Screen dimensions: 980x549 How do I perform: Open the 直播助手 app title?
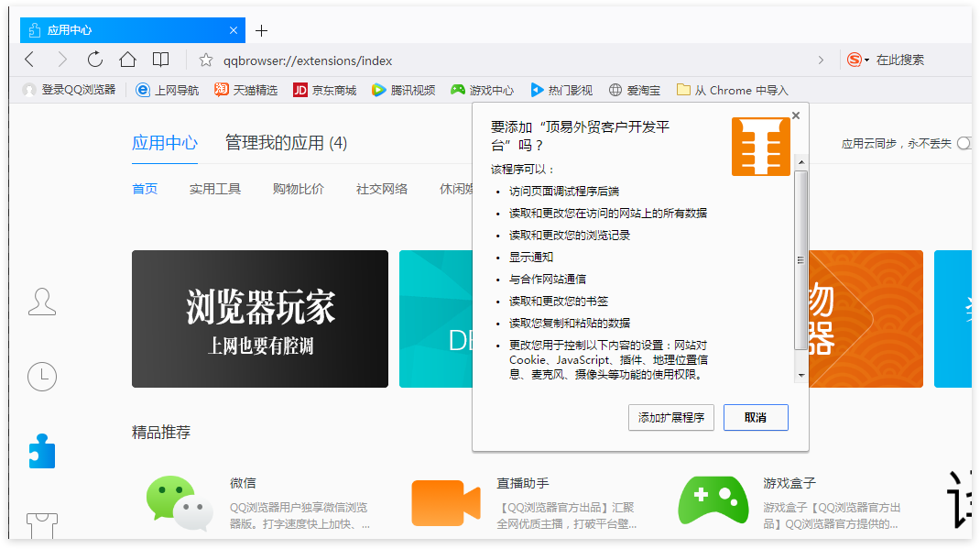[x=523, y=483]
